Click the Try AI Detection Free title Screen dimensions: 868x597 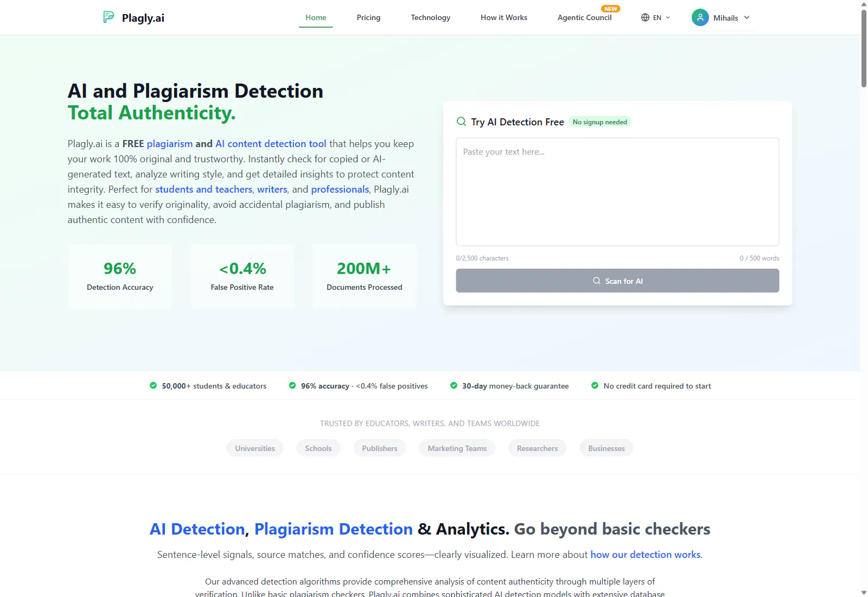[518, 122]
